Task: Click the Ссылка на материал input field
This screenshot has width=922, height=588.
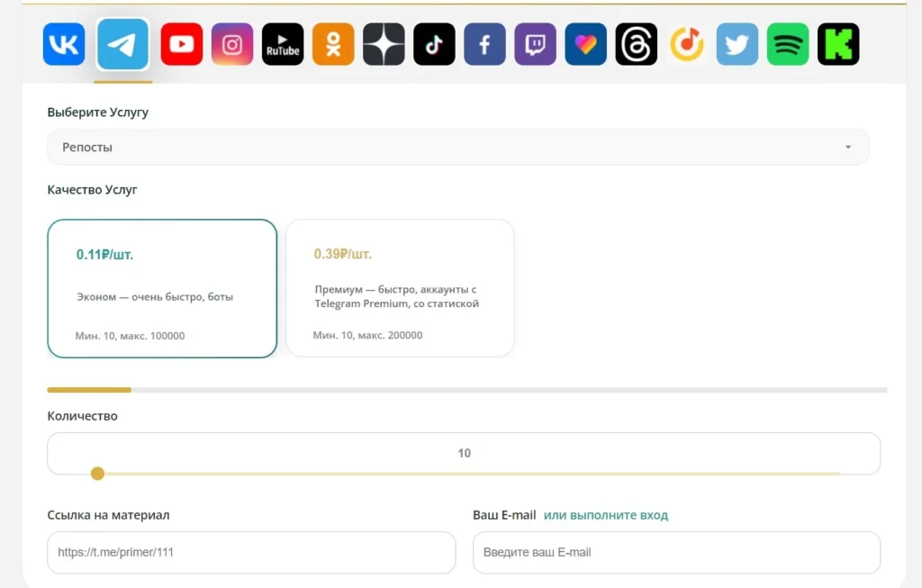Action: coord(252,552)
